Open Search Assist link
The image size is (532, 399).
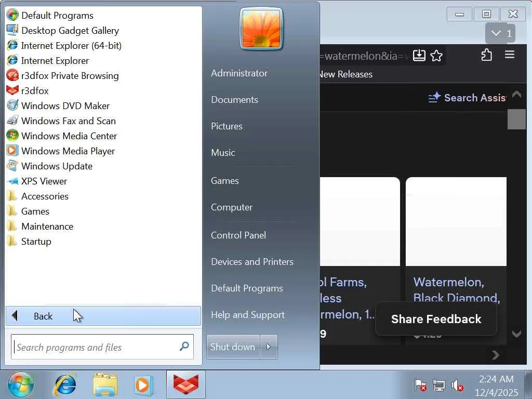tap(467, 98)
